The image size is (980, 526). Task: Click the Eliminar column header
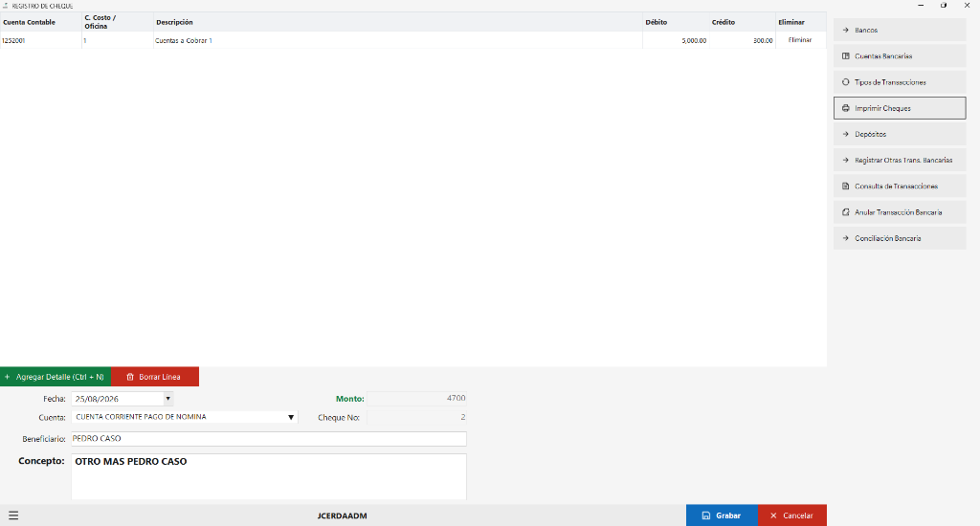801,22
